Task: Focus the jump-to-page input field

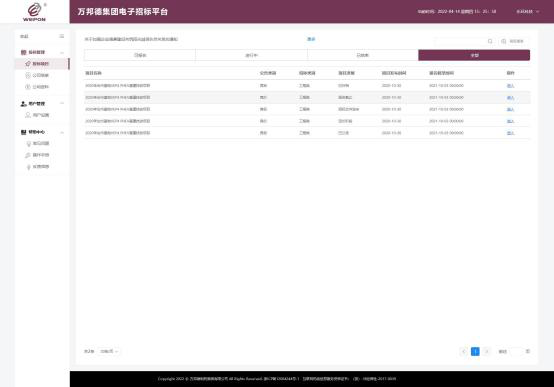Action: (516, 351)
